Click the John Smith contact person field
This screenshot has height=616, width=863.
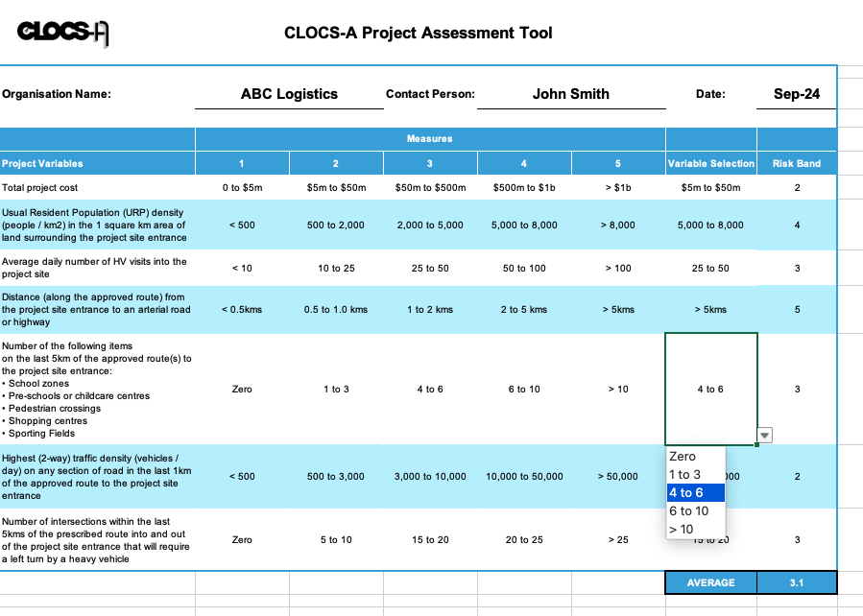(x=570, y=93)
